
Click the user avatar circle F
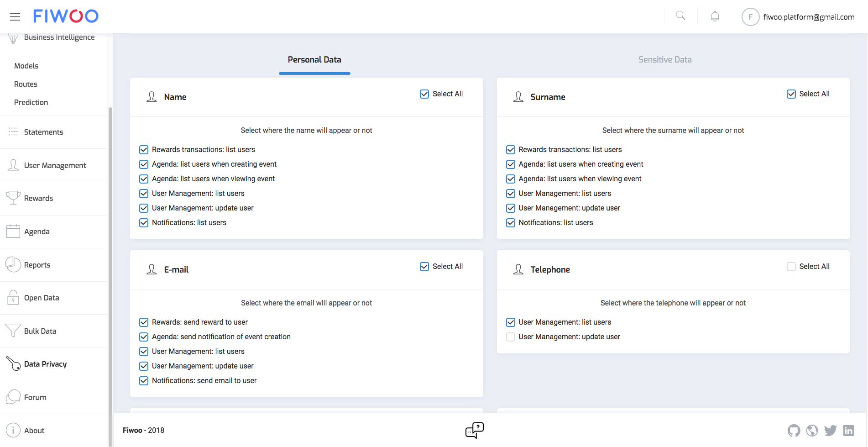click(750, 17)
